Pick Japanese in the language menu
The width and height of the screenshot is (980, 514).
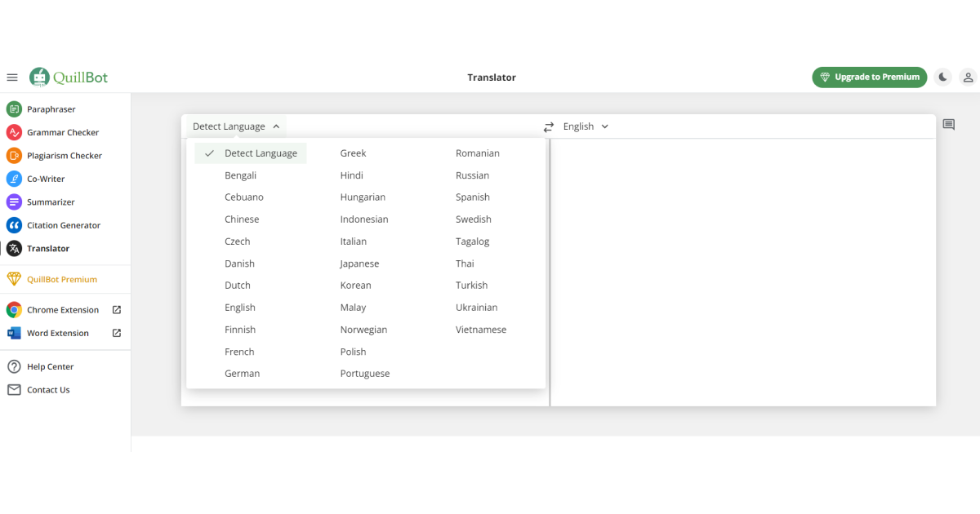point(360,264)
